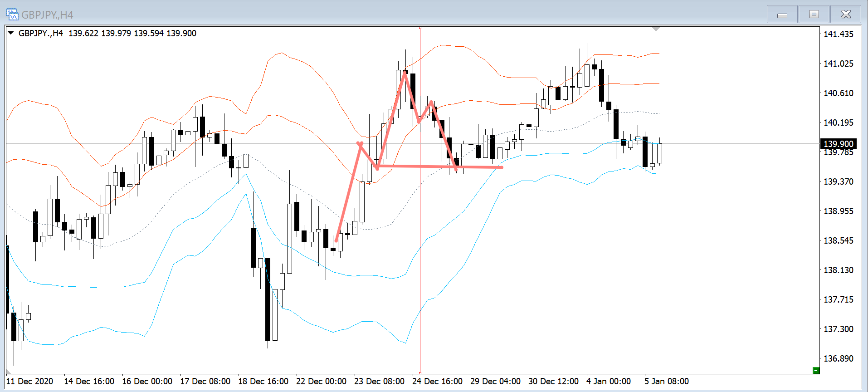The width and height of the screenshot is (868, 392).
Task: Click the 5 Jan 08:00 time label
Action: click(x=666, y=381)
